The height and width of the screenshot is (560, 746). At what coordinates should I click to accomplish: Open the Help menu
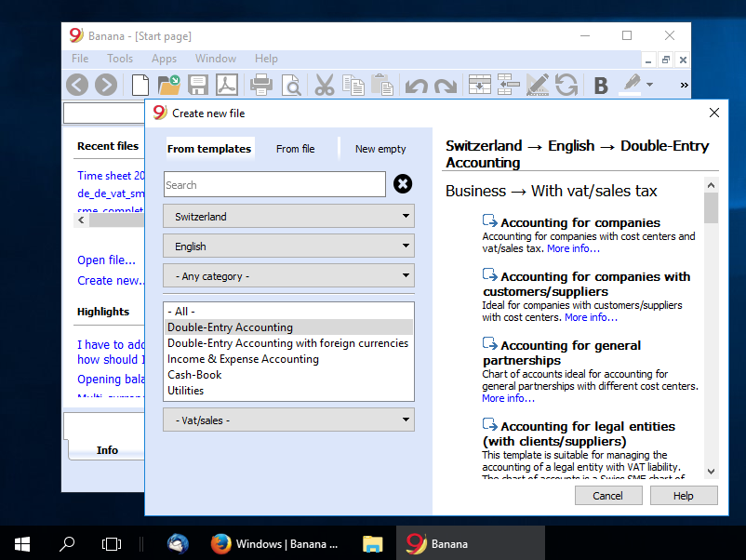(x=266, y=59)
